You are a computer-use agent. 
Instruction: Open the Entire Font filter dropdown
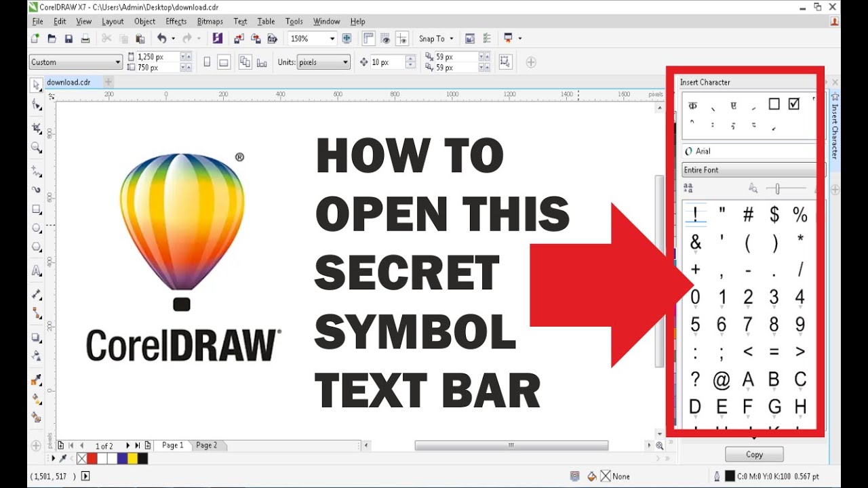point(749,170)
